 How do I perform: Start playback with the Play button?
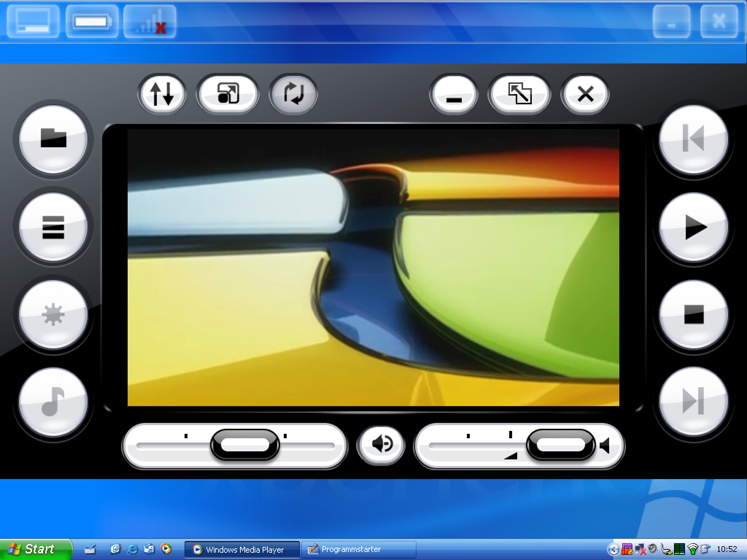coord(693,227)
